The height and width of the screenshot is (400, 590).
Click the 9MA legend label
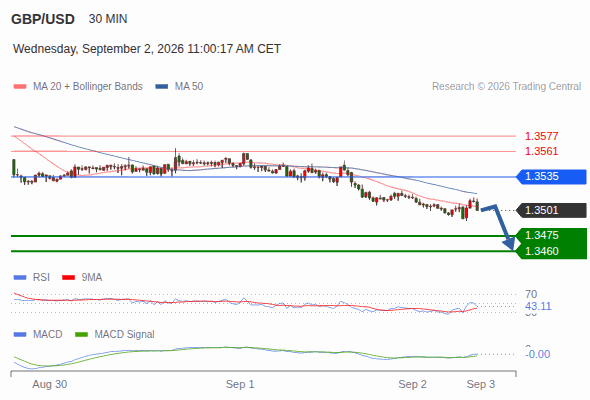(92, 278)
